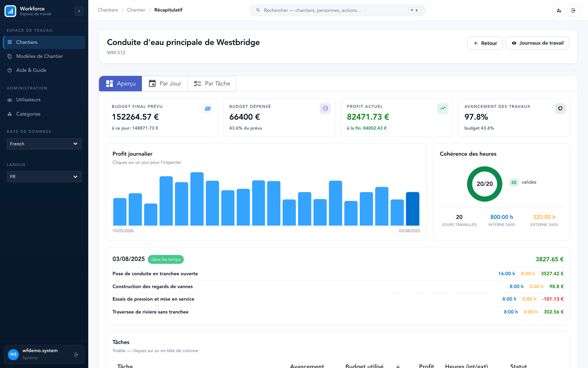
Task: Click the Retour button
Action: [x=485, y=43]
